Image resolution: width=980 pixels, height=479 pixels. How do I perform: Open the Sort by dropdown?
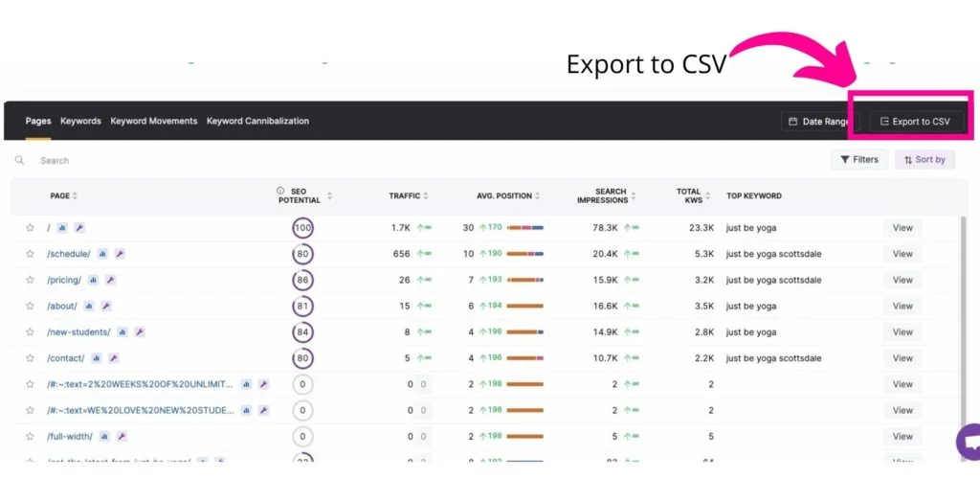point(924,160)
